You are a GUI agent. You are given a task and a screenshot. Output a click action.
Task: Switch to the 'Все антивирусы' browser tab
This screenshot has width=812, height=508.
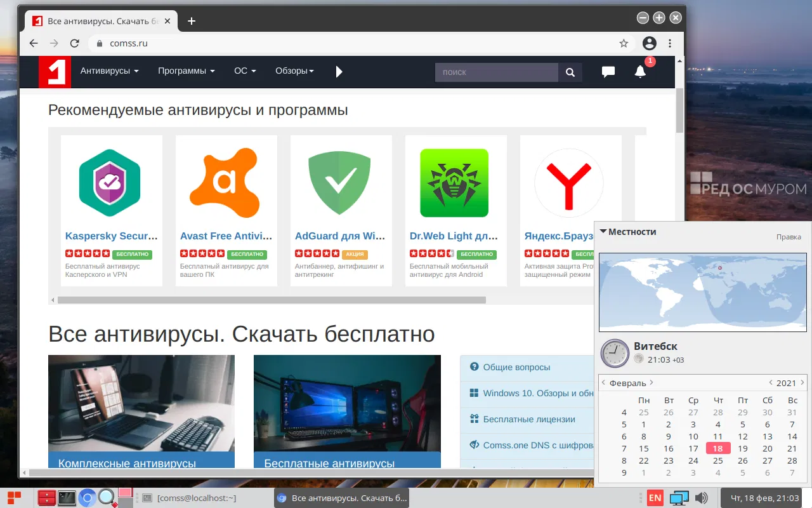coord(101,21)
